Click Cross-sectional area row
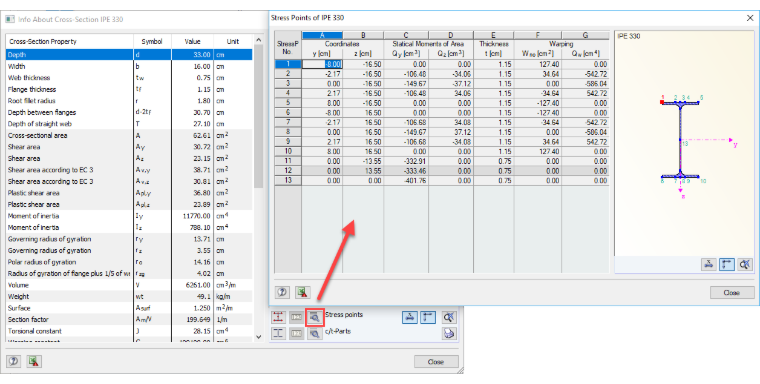Screen dimensions: 760x384 pyautogui.click(x=129, y=135)
